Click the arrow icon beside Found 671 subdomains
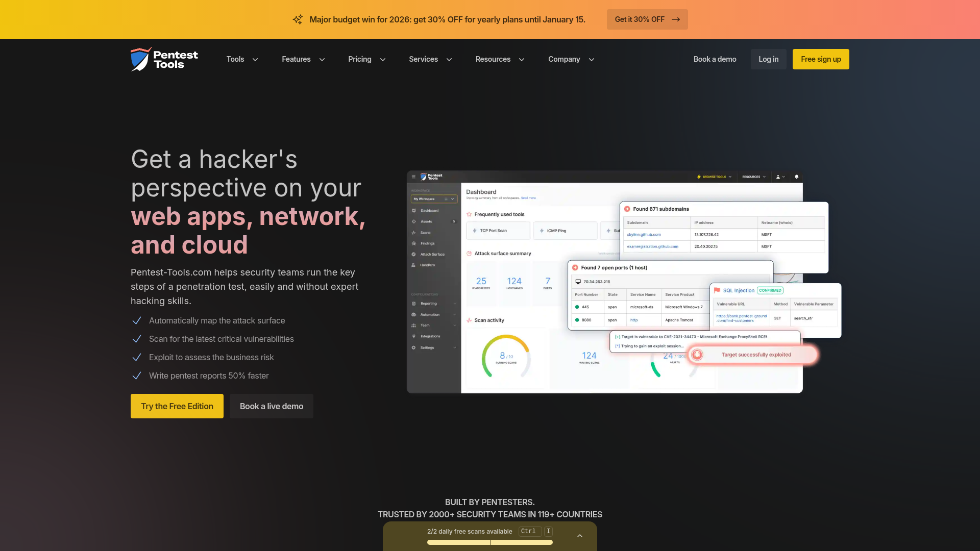 pos(627,209)
